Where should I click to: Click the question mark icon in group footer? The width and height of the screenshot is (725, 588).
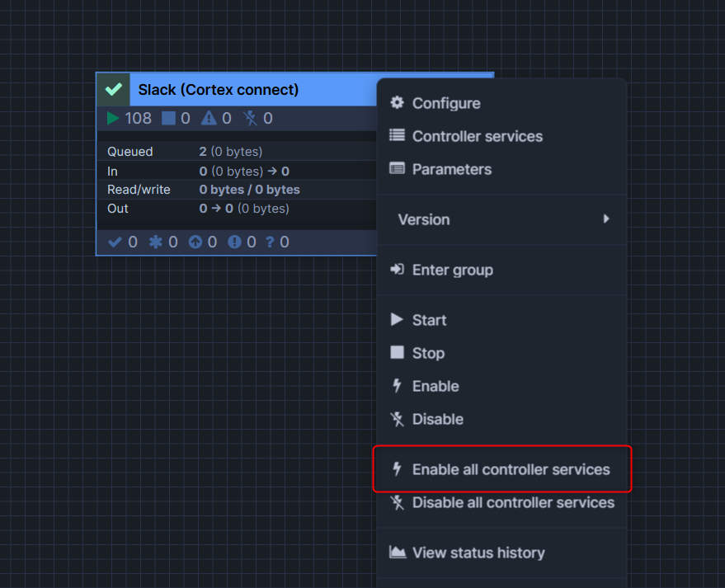[x=270, y=242]
